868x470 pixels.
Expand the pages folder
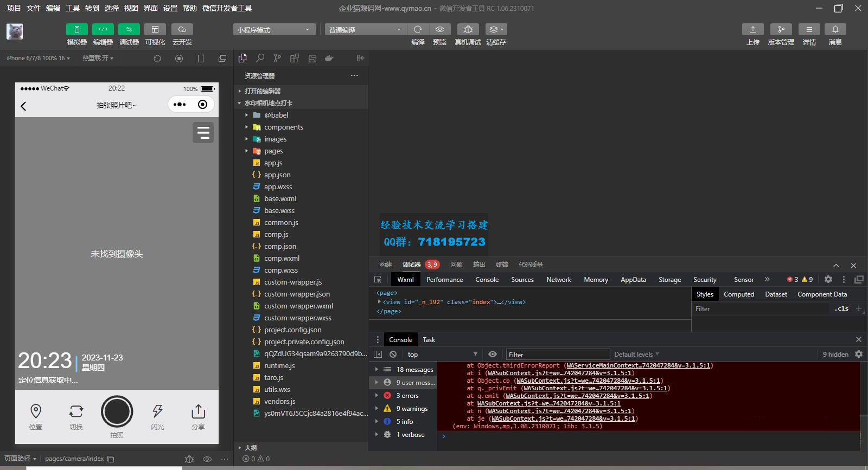(301, 151)
